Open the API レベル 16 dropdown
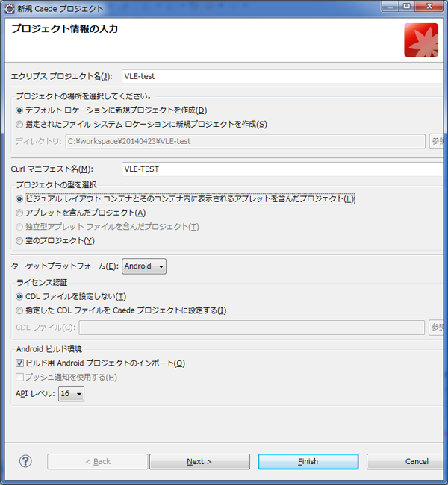448x485 pixels. [71, 394]
